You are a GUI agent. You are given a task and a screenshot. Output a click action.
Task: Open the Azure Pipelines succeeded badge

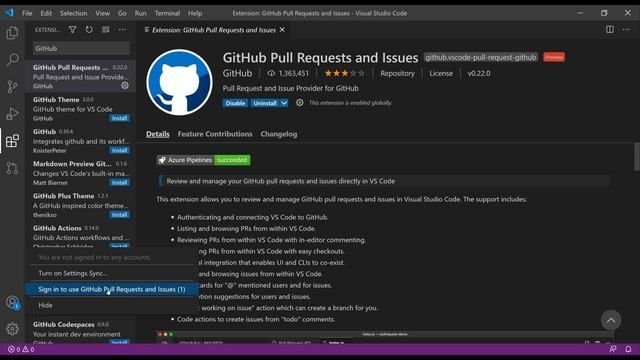click(203, 160)
